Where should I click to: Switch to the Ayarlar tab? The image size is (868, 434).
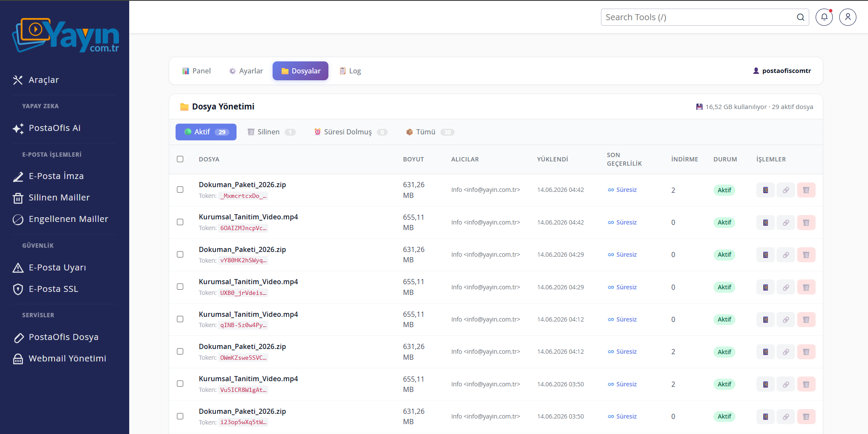246,71
